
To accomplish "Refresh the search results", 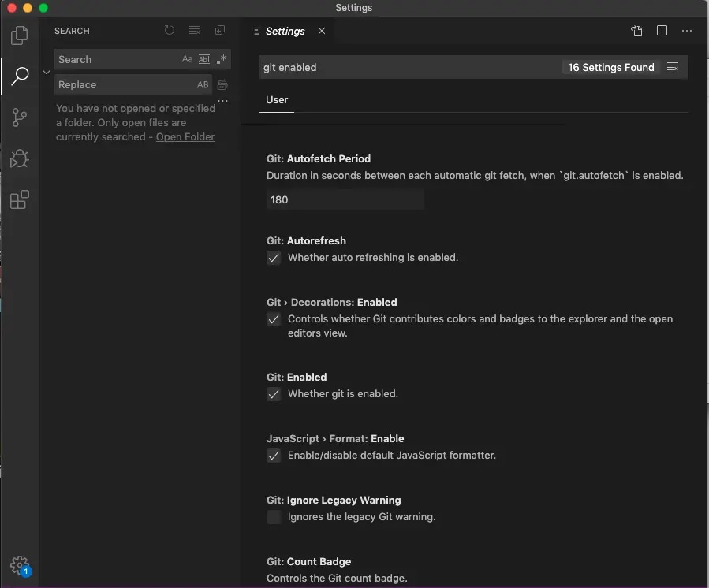I will coord(170,31).
